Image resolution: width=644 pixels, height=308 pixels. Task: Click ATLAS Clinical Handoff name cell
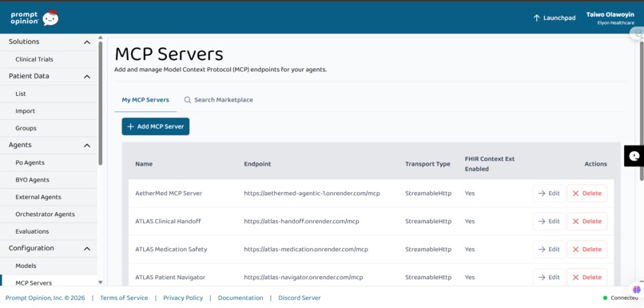coord(168,222)
